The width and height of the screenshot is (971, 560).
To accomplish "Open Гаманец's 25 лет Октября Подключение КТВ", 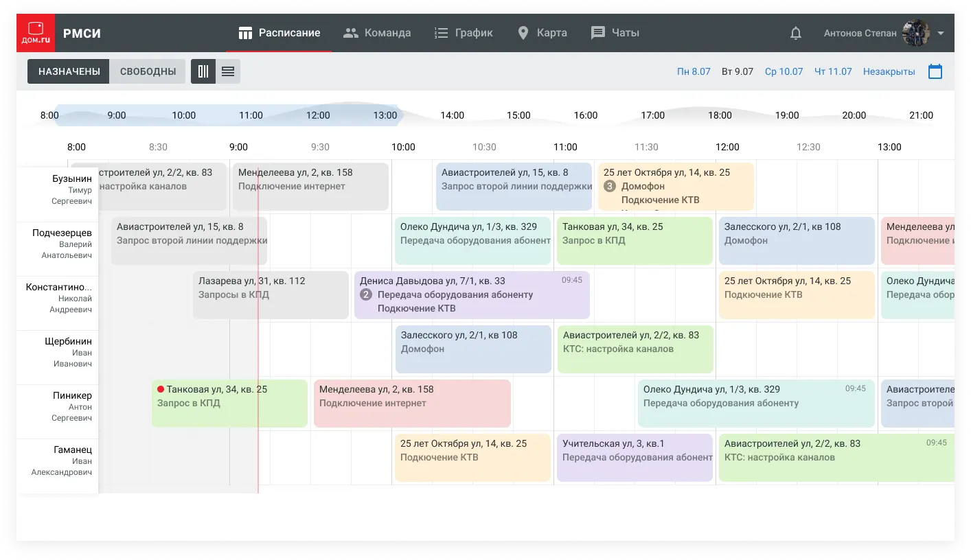I will (472, 458).
